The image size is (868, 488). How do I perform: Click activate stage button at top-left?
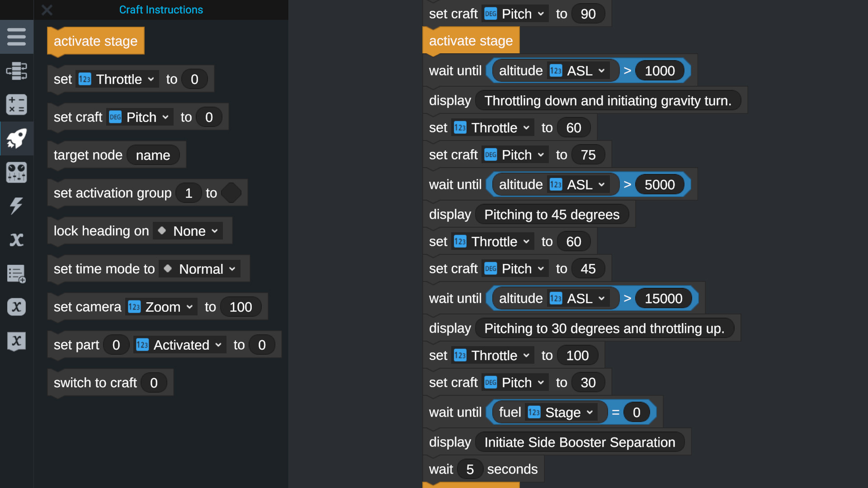pos(95,41)
